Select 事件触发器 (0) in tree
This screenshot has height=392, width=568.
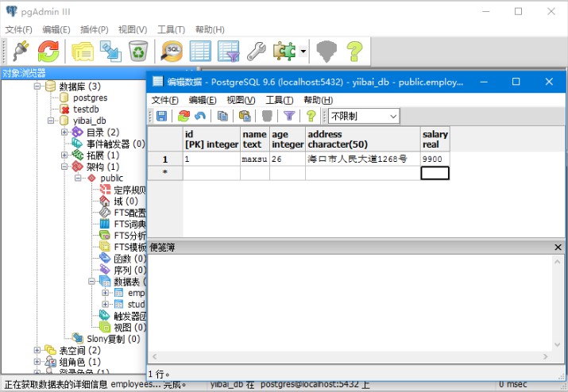tap(115, 144)
